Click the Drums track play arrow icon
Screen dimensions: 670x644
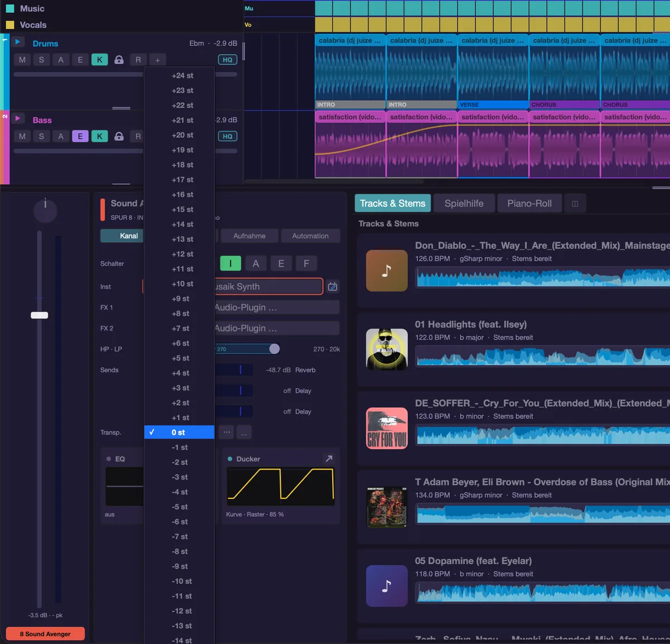pyautogui.click(x=18, y=42)
